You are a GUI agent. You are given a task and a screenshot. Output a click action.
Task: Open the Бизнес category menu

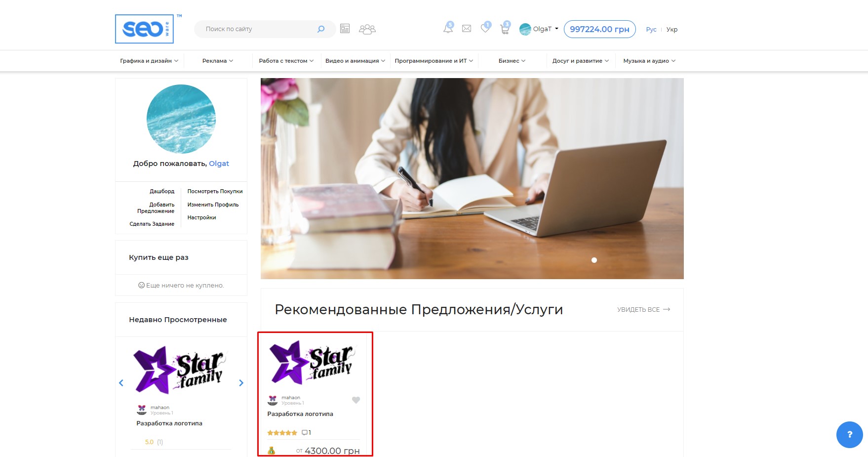click(x=512, y=61)
